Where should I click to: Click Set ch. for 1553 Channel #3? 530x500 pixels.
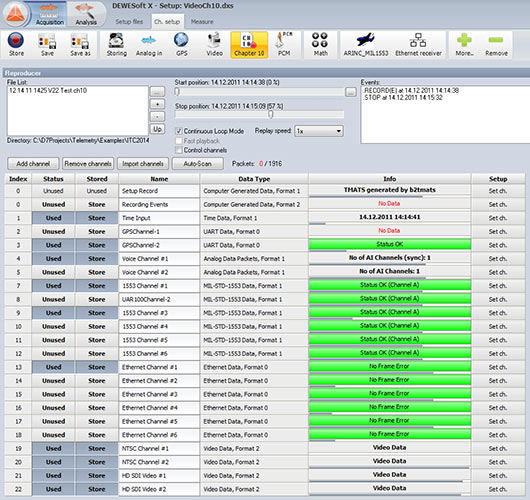[x=498, y=313]
